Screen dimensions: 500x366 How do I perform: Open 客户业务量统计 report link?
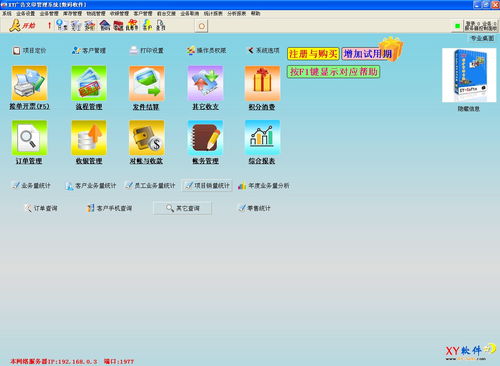pyautogui.click(x=91, y=186)
